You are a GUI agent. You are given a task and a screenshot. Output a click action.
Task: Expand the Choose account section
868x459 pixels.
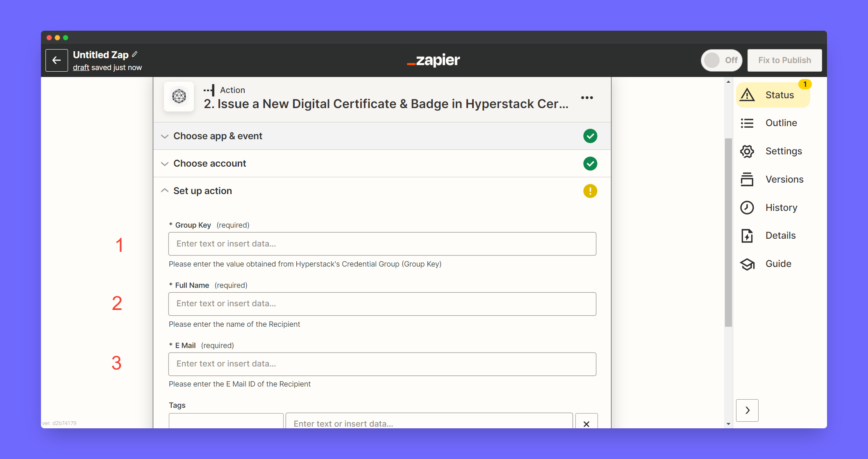pyautogui.click(x=209, y=163)
